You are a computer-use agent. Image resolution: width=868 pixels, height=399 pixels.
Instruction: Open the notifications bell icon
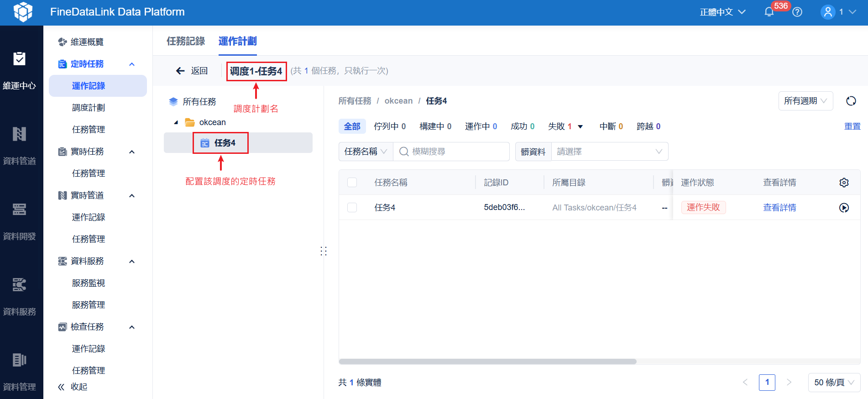tap(769, 12)
